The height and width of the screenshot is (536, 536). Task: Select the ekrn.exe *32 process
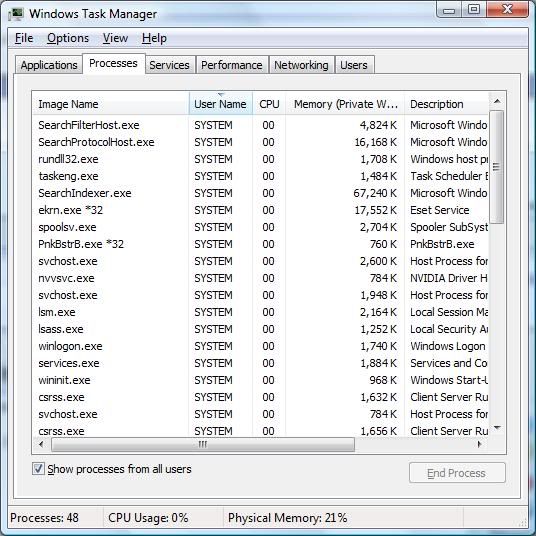(260, 210)
